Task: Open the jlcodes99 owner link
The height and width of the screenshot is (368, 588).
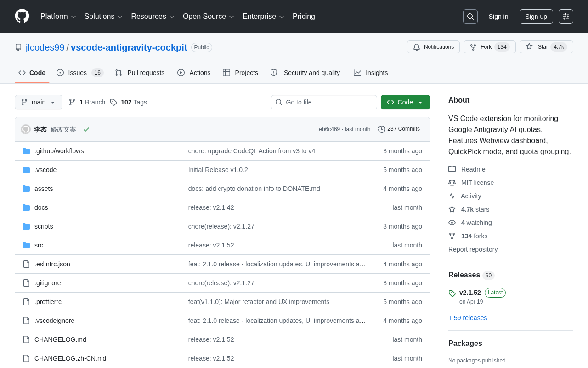Action: click(45, 47)
